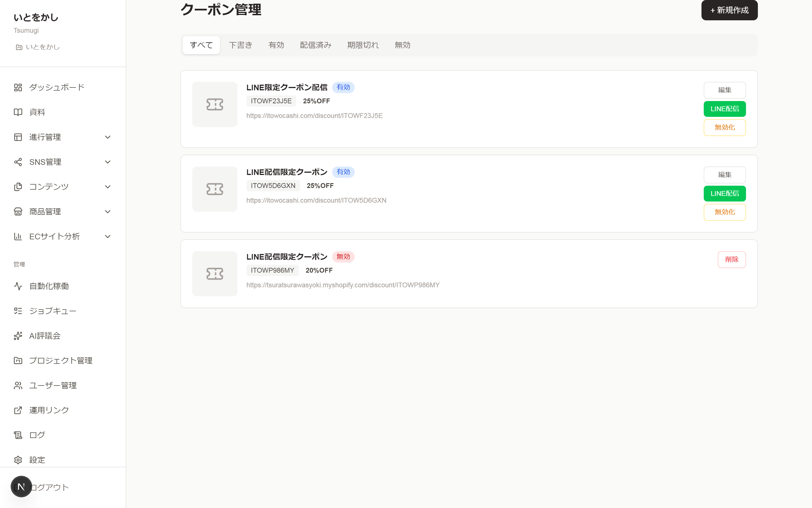
Task: Click the round N avatar badge
Action: pyautogui.click(x=21, y=487)
